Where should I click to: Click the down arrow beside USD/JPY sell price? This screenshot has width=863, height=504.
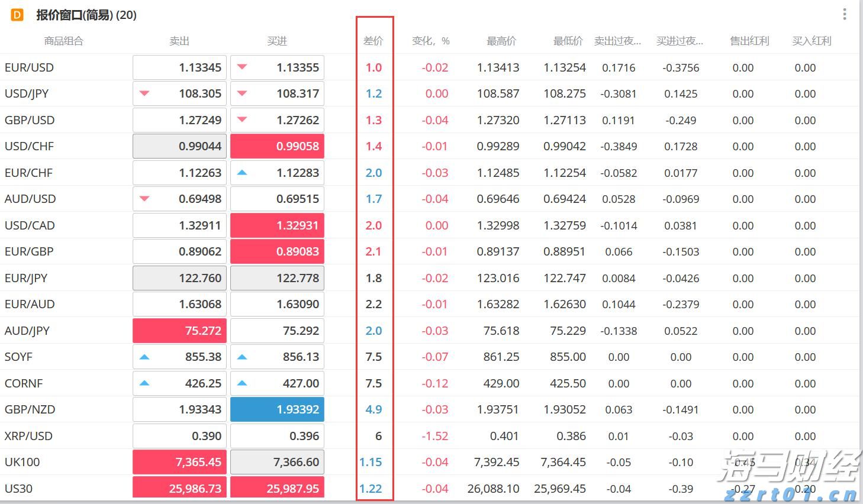pyautogui.click(x=144, y=93)
